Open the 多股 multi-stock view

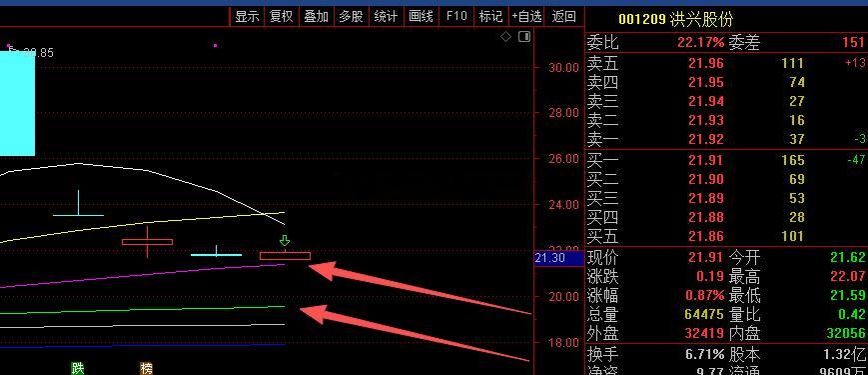[x=351, y=17]
